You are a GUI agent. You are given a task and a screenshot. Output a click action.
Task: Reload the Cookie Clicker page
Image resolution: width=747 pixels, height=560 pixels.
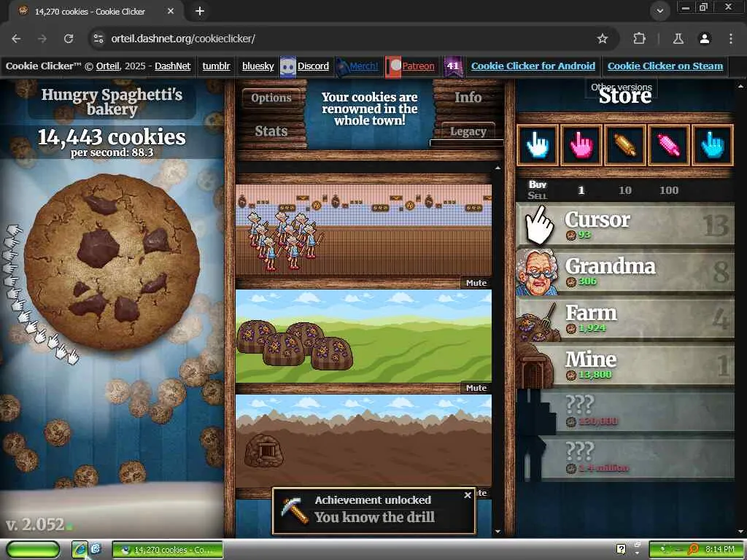(x=69, y=39)
